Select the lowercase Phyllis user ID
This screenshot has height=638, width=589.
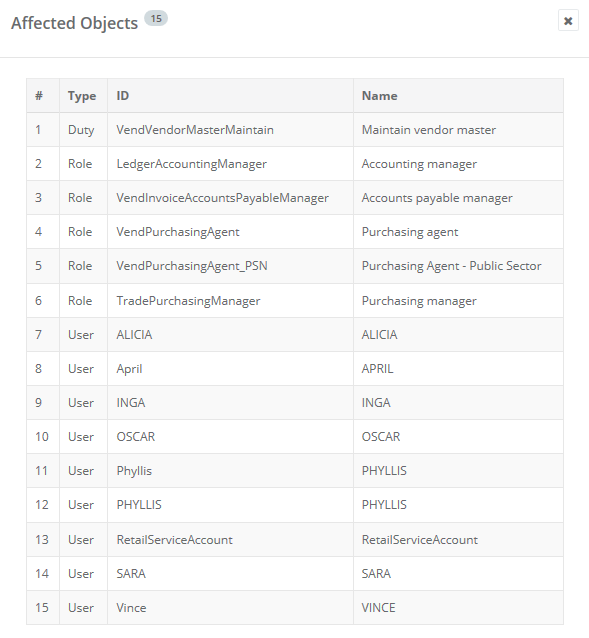(134, 471)
